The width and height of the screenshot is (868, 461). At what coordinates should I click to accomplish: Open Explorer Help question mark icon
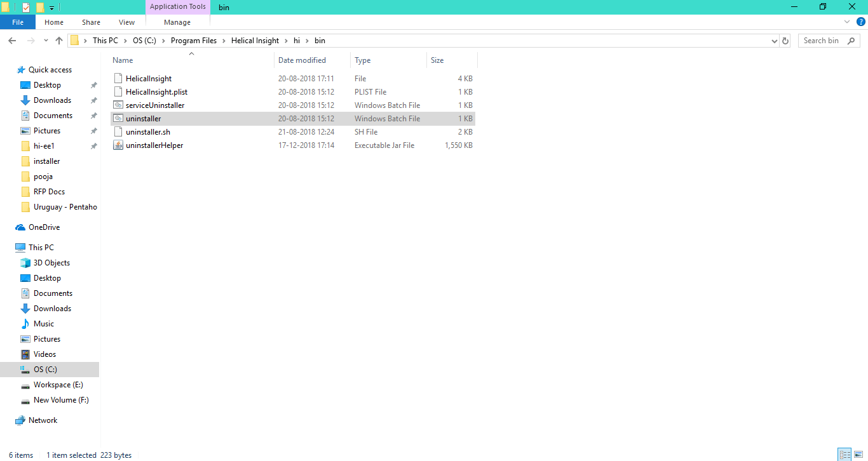point(861,22)
